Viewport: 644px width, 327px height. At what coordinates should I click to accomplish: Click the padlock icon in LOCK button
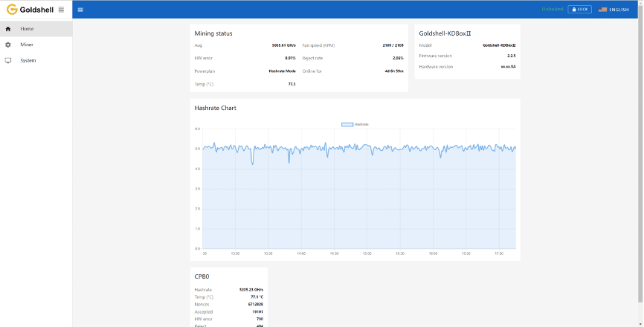click(x=573, y=10)
